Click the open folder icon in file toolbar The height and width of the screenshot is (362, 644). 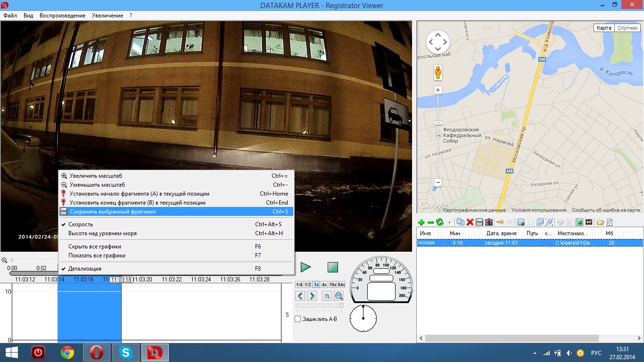tap(600, 222)
